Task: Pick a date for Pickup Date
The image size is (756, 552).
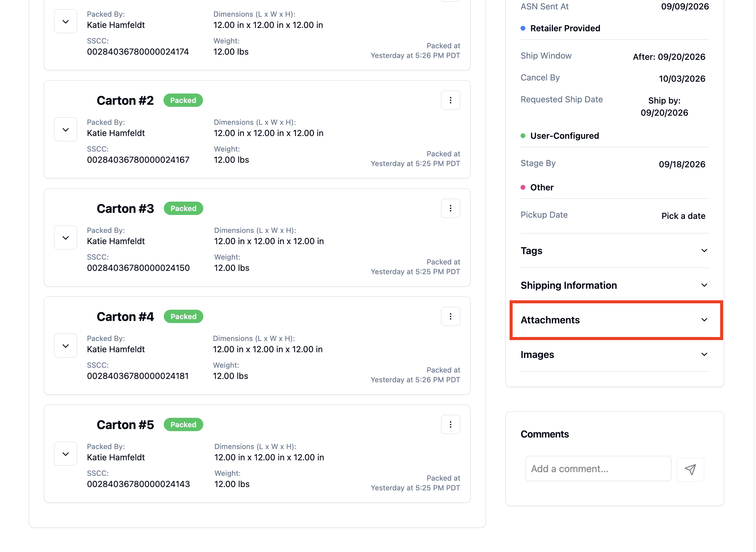Action: point(683,216)
